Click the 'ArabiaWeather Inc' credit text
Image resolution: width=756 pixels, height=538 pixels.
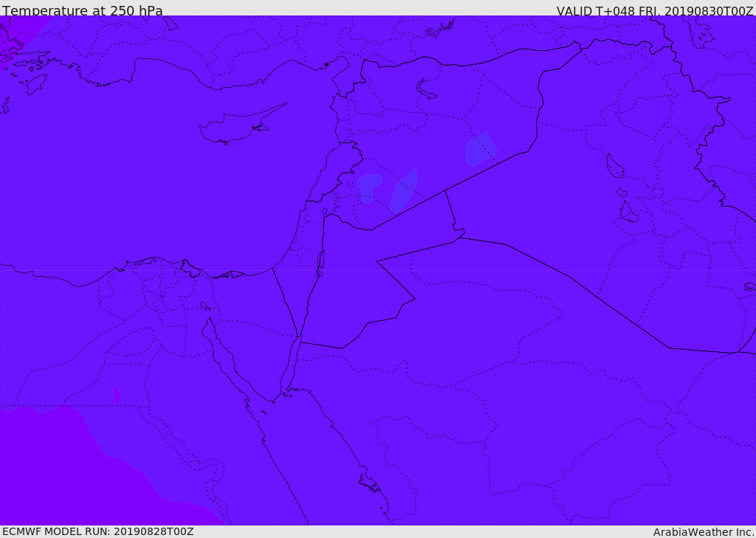tap(703, 532)
